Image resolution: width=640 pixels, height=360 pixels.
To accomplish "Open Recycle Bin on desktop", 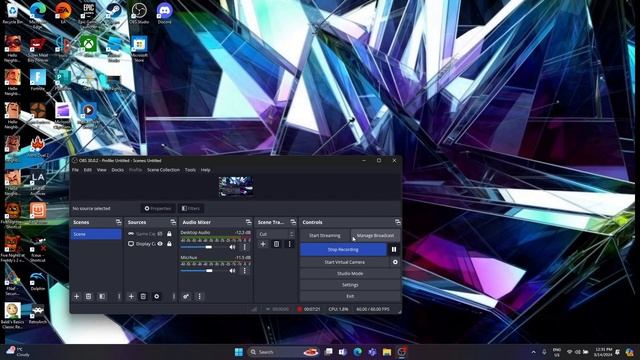I will (12, 13).
